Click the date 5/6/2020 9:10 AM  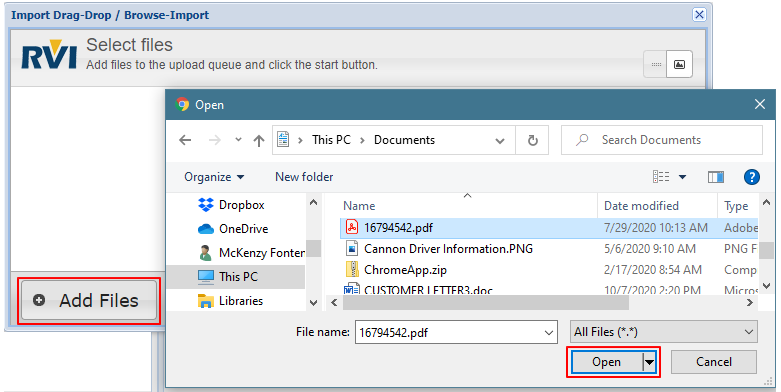point(650,249)
